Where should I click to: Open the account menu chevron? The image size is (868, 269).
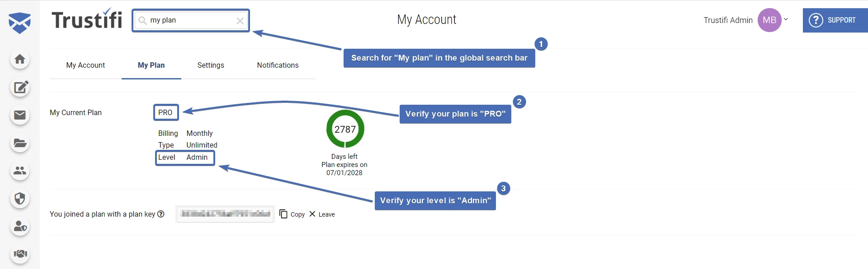tap(787, 19)
